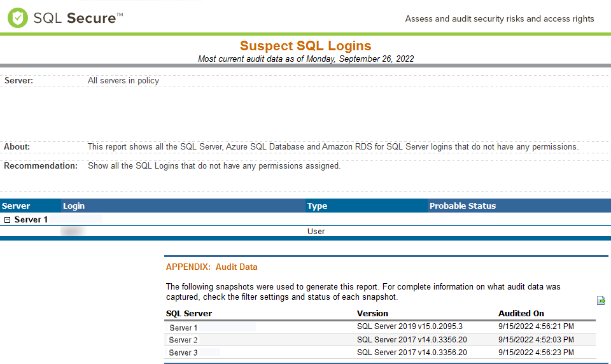Select the Server 3 row in the audit data
The height and width of the screenshot is (364, 611).
tap(183, 353)
